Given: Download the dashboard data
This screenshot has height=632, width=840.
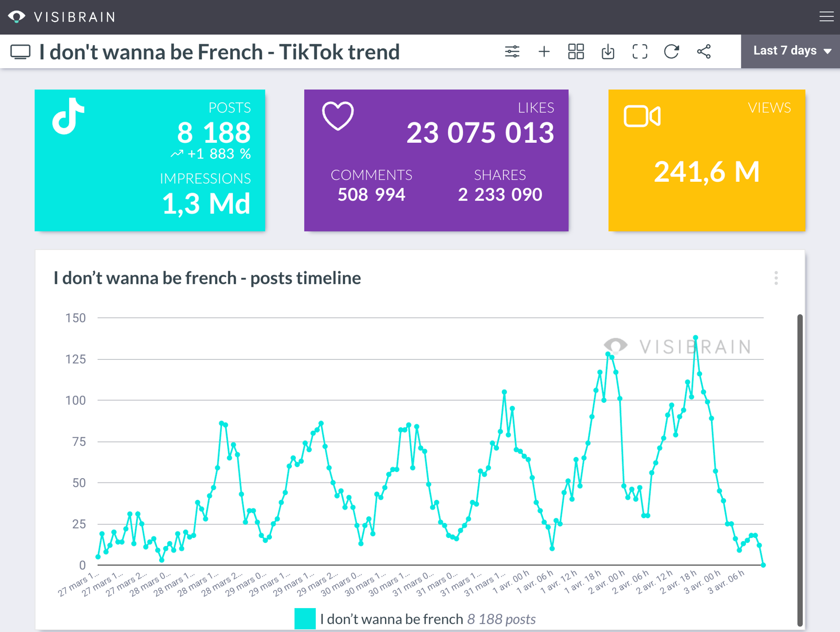Looking at the screenshot, I should point(607,51).
